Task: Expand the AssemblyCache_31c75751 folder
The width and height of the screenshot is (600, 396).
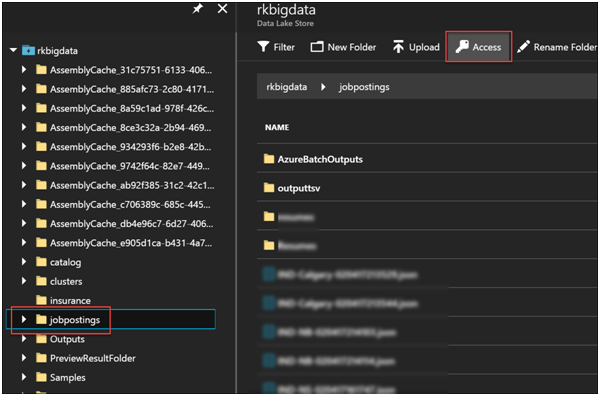Action: 24,70
